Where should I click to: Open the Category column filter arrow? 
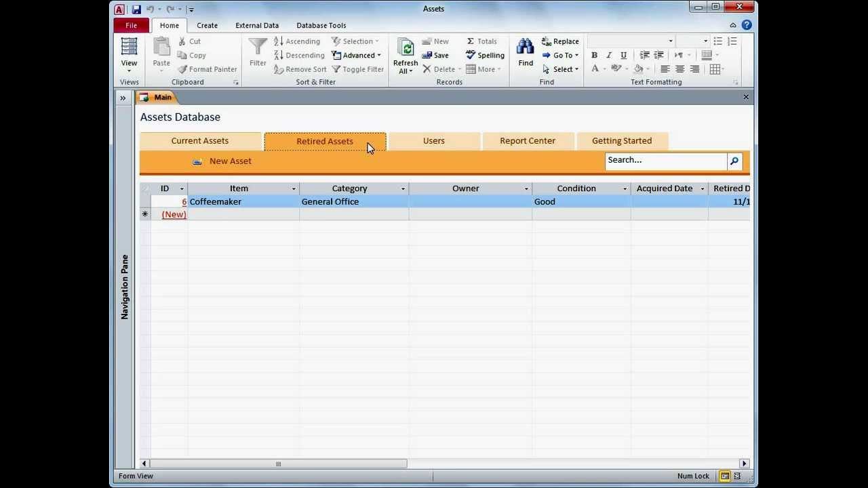403,189
